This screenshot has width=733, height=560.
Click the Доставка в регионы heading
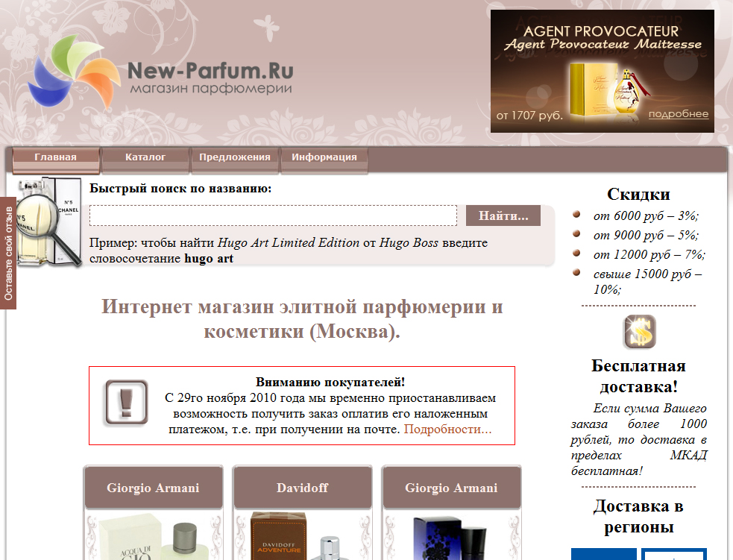(x=638, y=517)
